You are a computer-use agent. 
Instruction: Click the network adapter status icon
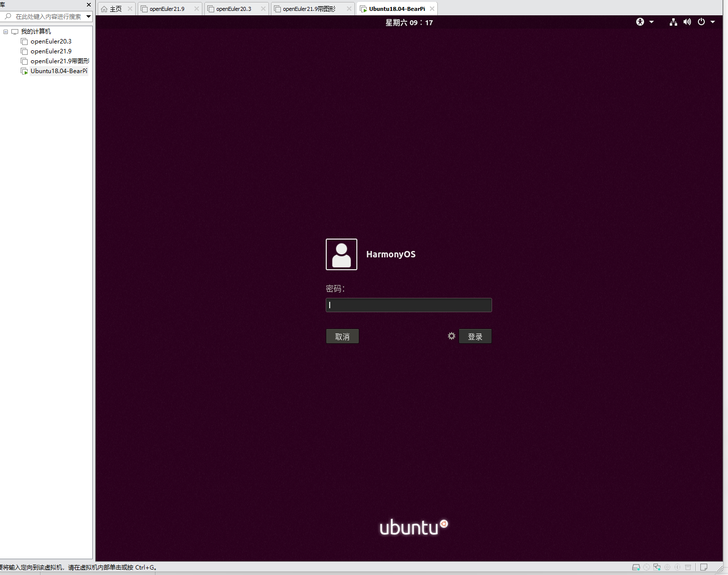click(x=657, y=567)
